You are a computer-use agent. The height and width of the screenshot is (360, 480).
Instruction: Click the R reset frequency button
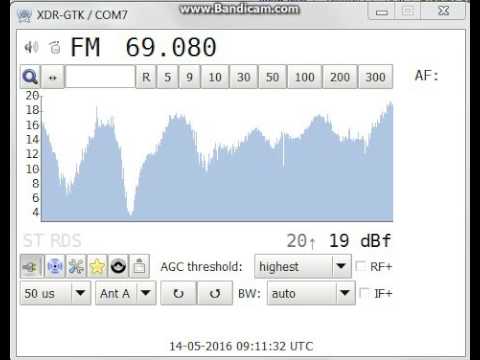pos(146,77)
